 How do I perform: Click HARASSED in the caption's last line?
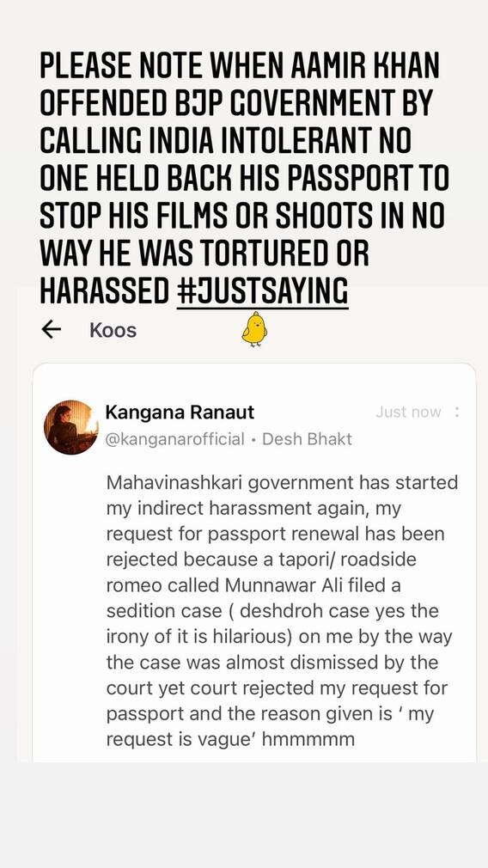coord(104,290)
